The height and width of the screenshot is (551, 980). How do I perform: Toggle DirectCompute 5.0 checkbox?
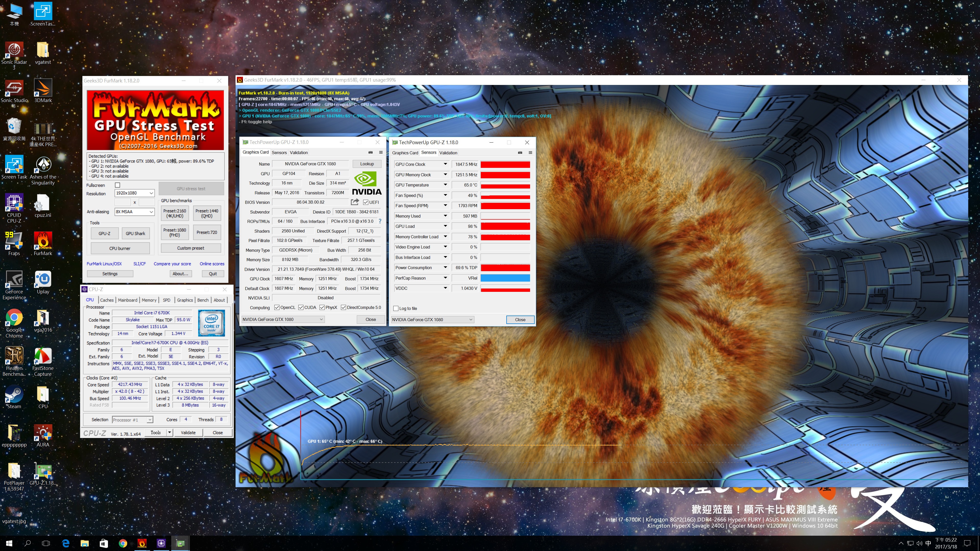[x=343, y=308]
